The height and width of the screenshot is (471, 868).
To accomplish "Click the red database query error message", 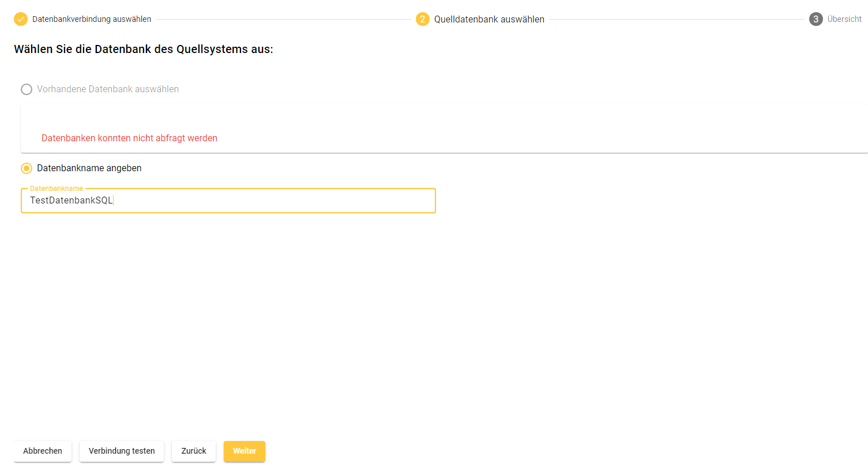I will [x=129, y=138].
